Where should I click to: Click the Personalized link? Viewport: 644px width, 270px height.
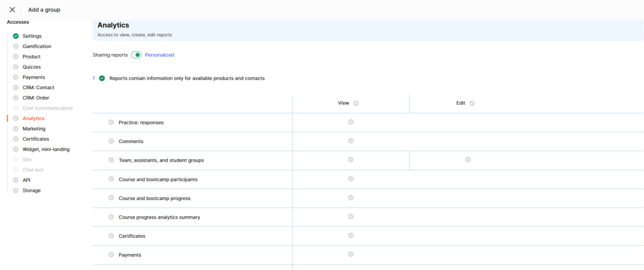(x=159, y=55)
